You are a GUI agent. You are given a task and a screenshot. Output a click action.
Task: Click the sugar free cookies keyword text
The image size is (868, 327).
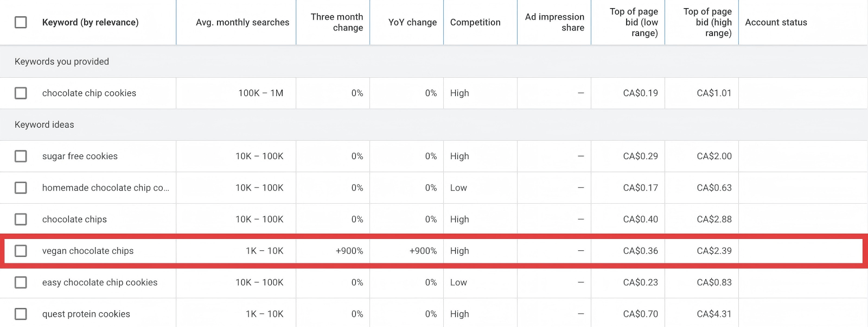click(80, 156)
